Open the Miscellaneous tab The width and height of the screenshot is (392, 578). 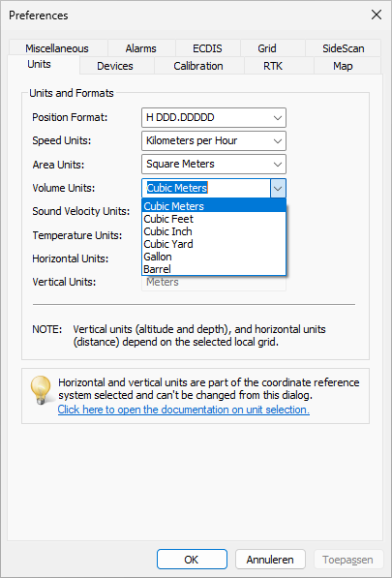click(57, 48)
